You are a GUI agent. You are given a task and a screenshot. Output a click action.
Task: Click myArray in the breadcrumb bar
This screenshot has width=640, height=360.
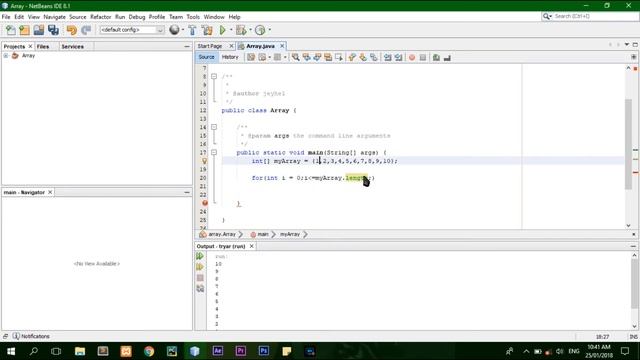click(290, 234)
